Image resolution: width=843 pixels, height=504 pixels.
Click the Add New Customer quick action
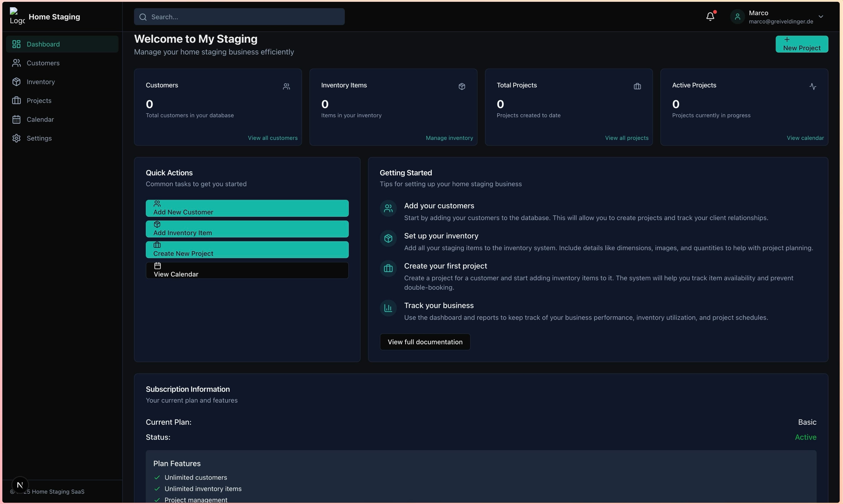pyautogui.click(x=247, y=208)
